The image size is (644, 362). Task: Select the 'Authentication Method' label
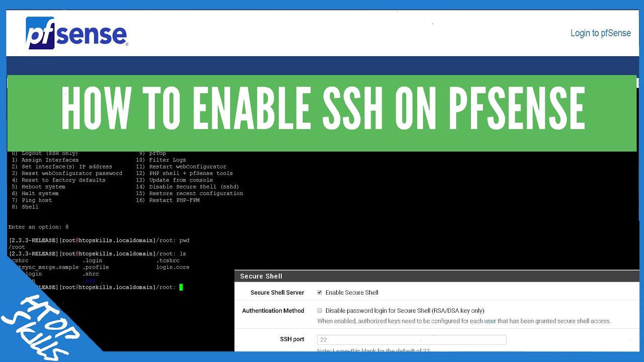(273, 311)
